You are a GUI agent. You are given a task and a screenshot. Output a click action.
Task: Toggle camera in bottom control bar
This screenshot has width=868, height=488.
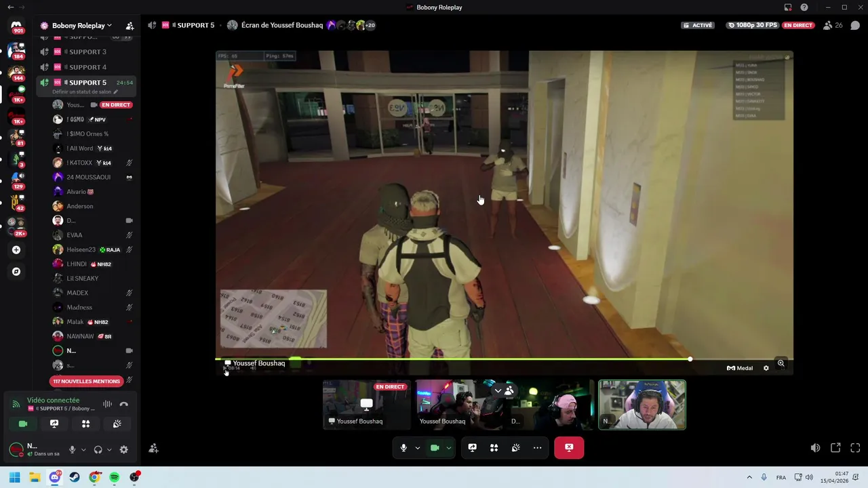pyautogui.click(x=435, y=447)
